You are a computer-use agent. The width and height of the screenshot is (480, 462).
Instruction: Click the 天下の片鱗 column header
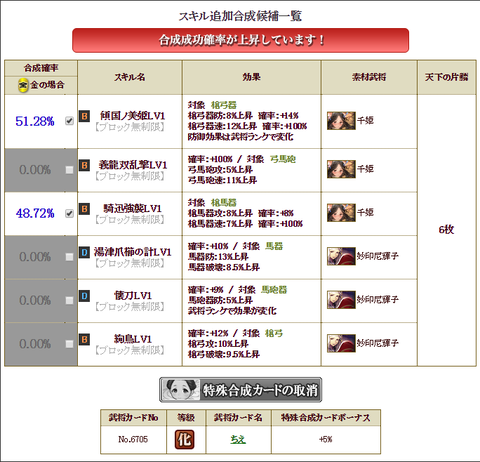tap(446, 77)
